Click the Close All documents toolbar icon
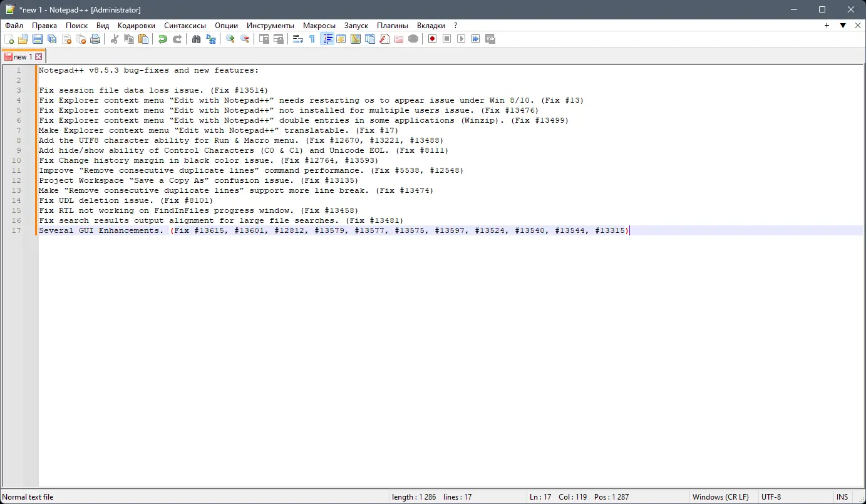This screenshot has height=504, width=866. pos(81,39)
